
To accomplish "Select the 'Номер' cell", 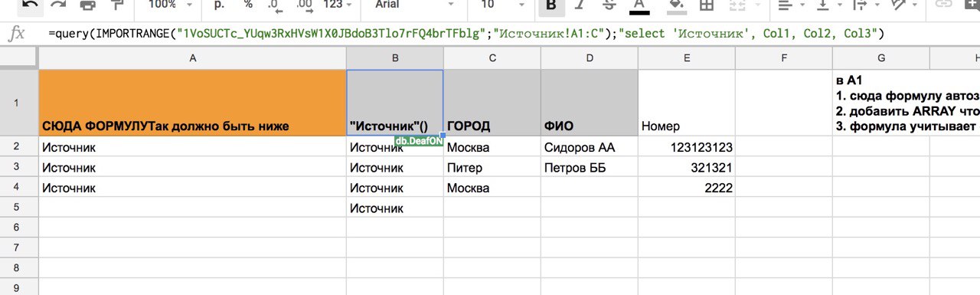I will pyautogui.click(x=687, y=103).
